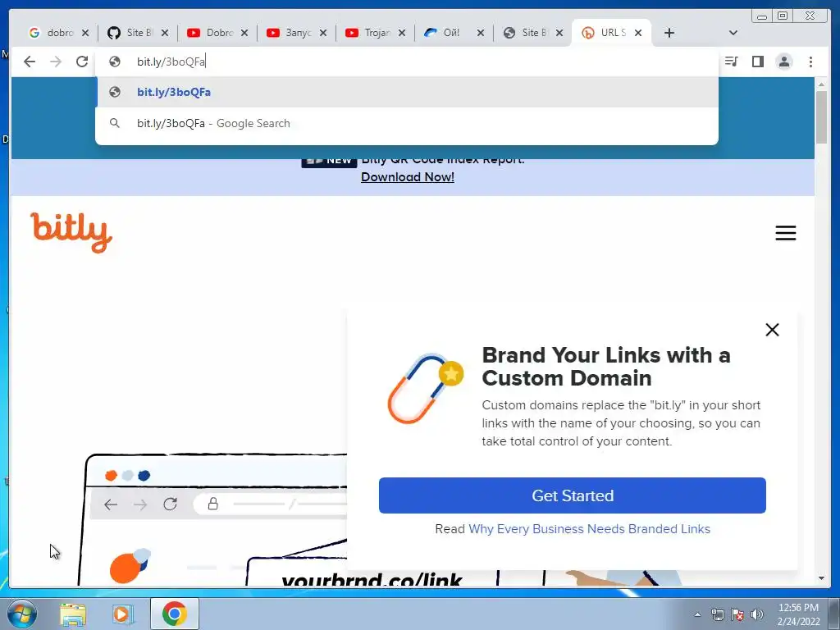This screenshot has width=840, height=630.
Task: Show hidden system tray icons
Action: pos(697,614)
